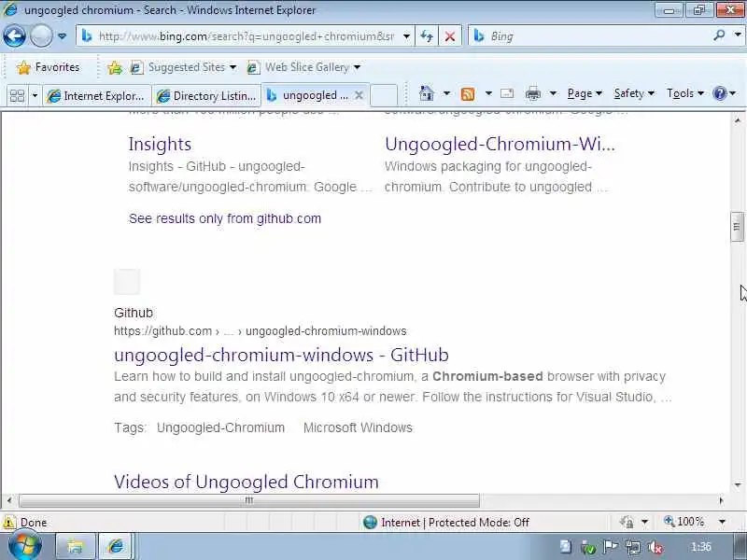Switch to the Directory Listing tab
The image size is (747, 560).
click(206, 96)
